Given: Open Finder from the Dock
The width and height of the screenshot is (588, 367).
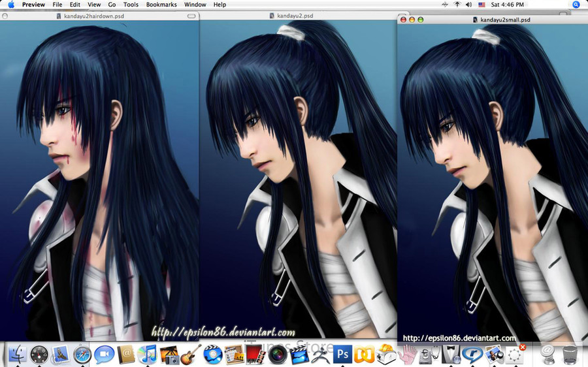Looking at the screenshot, I should point(17,354).
